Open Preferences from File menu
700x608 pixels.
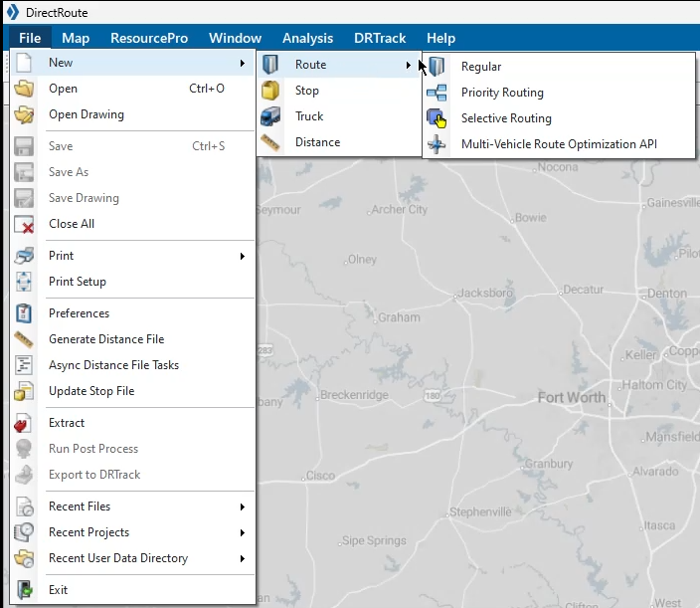[132, 313]
